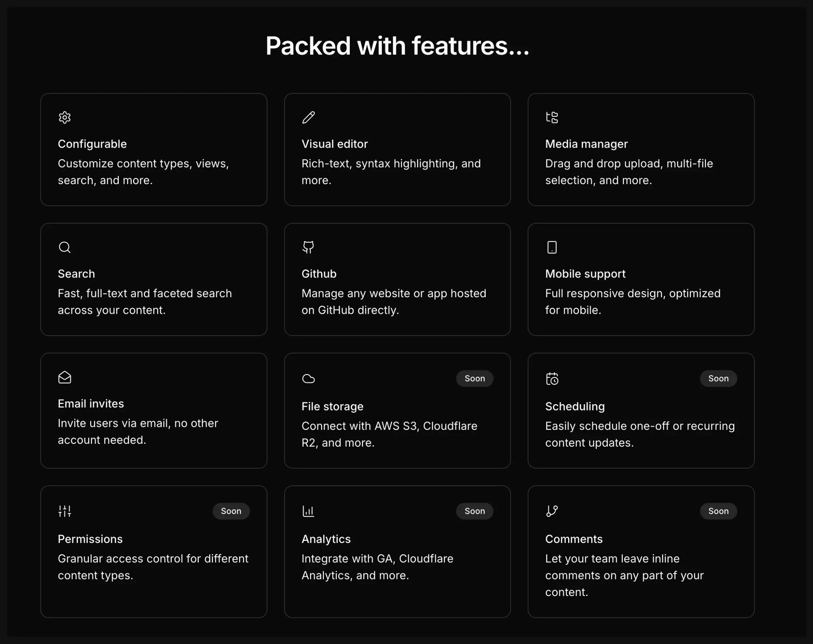Click the sliders icon for Permissions
This screenshot has width=813, height=644.
(64, 511)
